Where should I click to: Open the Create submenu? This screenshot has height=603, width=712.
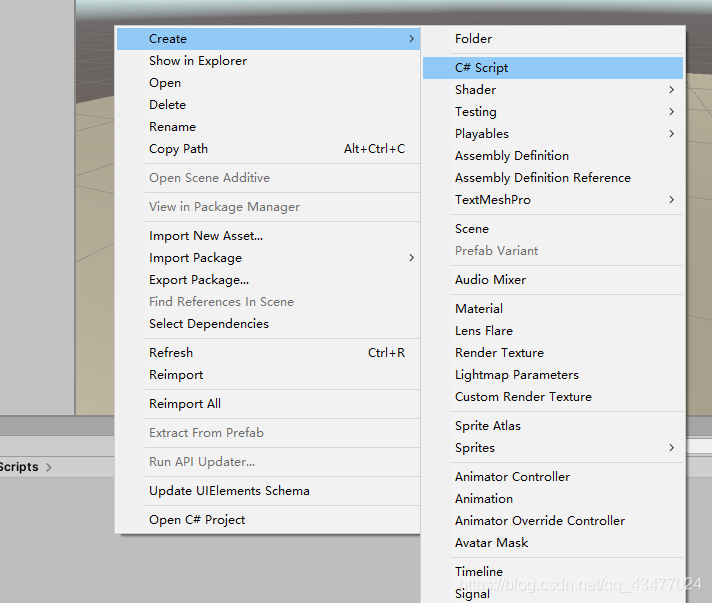point(268,39)
